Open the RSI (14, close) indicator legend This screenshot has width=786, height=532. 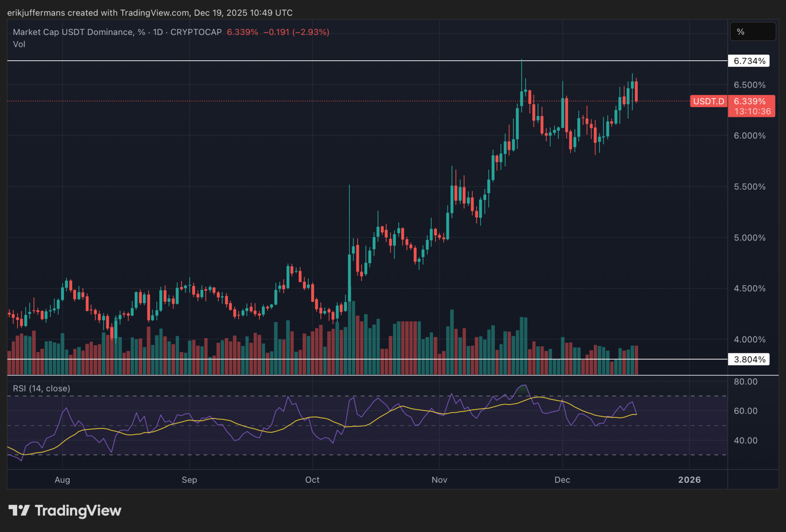pyautogui.click(x=41, y=388)
